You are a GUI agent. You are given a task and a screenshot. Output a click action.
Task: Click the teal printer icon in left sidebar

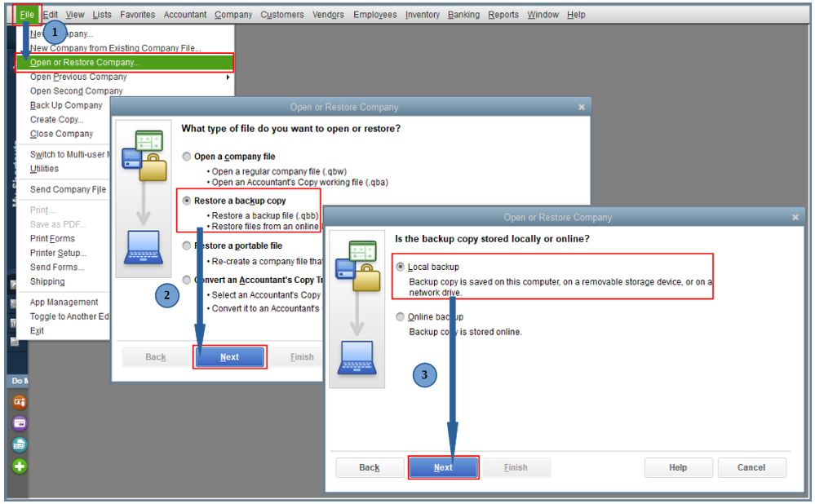(20, 444)
